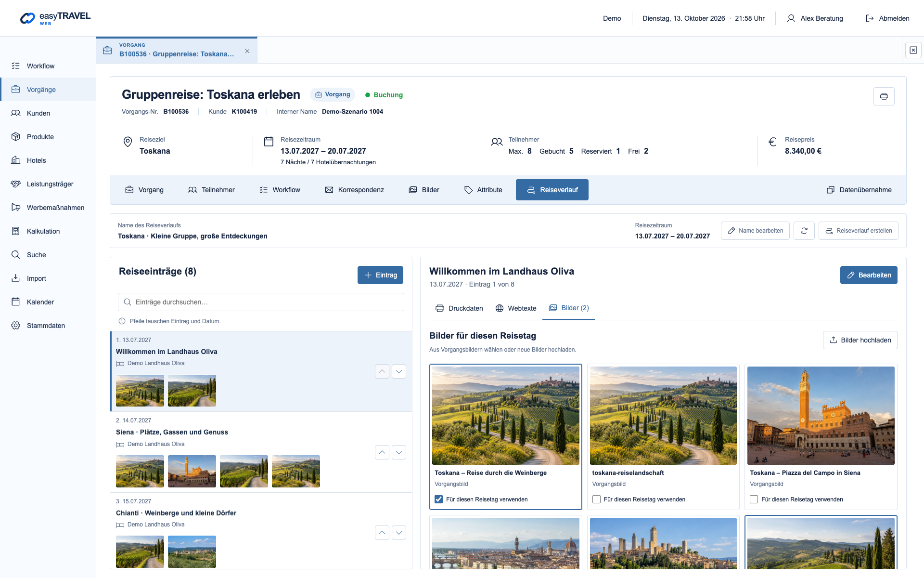Open Import in the left sidebar

[48, 278]
